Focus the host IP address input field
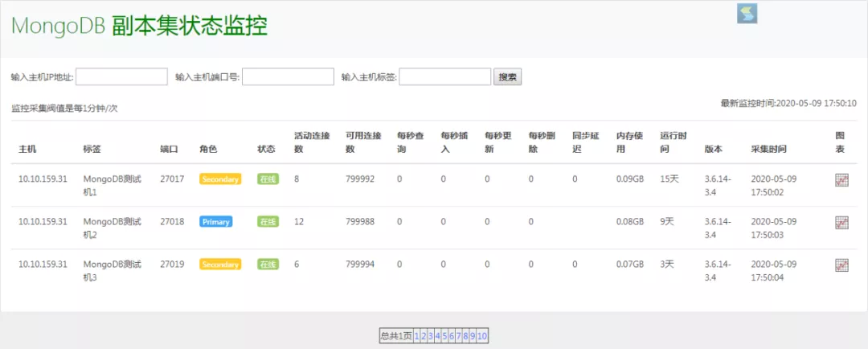The height and width of the screenshot is (349, 868). (x=121, y=77)
